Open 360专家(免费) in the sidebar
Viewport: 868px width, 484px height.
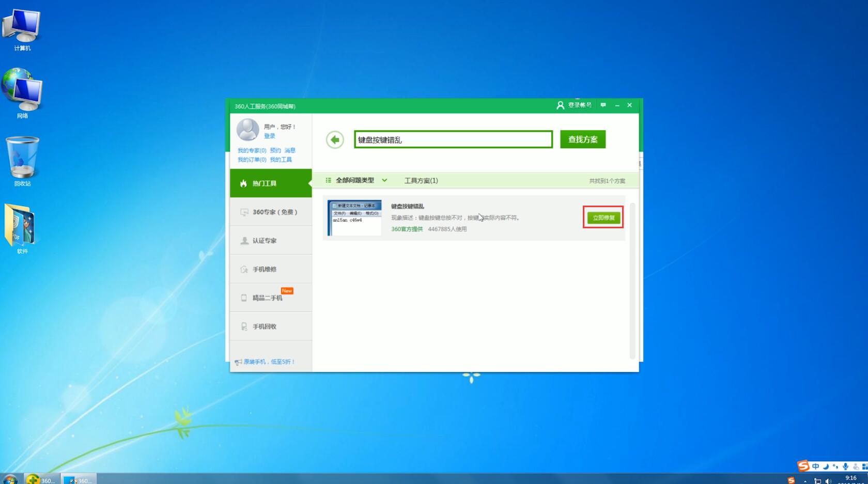(x=271, y=212)
